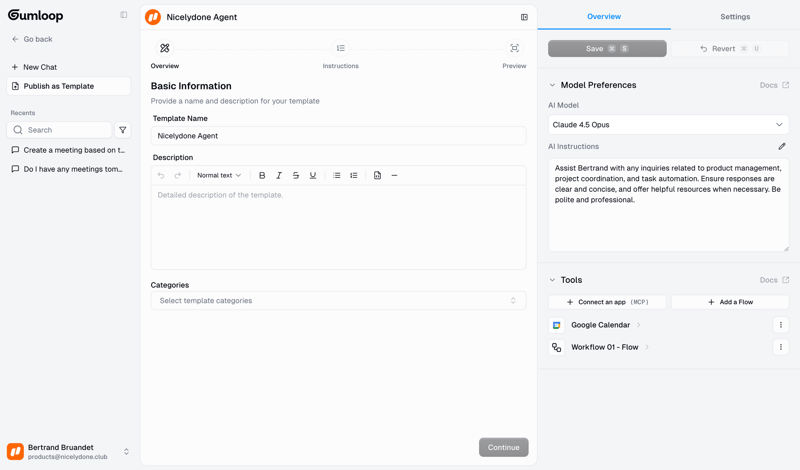Click Connect an app (MCP) button
Screen dimensions: 800x470
click(x=607, y=302)
